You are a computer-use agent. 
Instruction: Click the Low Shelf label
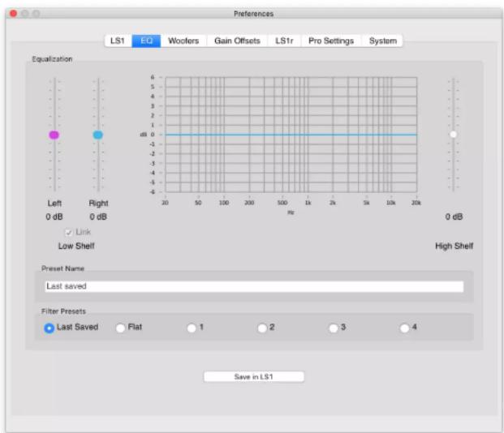pyautogui.click(x=76, y=246)
